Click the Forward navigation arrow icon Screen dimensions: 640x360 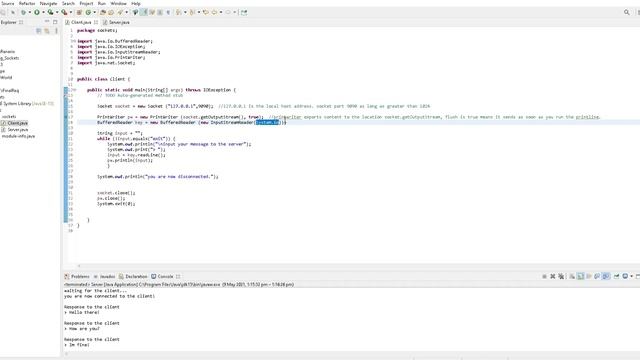tap(228, 12)
